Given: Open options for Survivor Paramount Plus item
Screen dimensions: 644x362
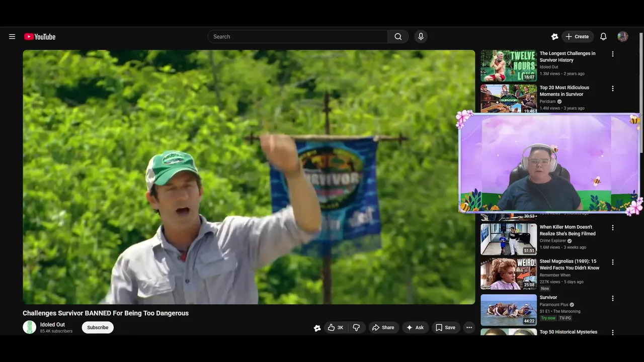Looking at the screenshot, I should [x=613, y=298].
